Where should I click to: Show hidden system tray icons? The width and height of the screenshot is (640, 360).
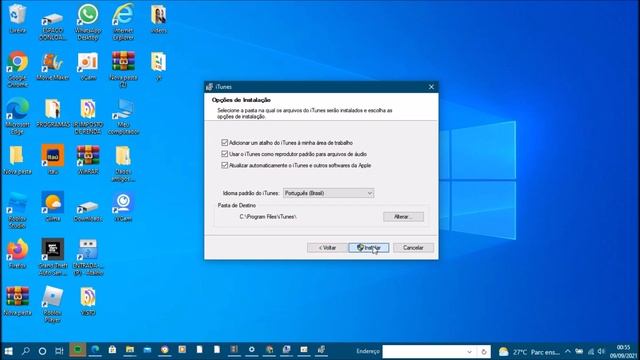coord(568,351)
